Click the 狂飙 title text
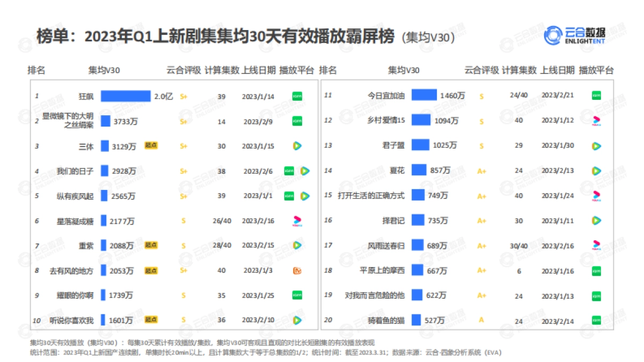The height and width of the screenshot is (362, 644). click(86, 96)
